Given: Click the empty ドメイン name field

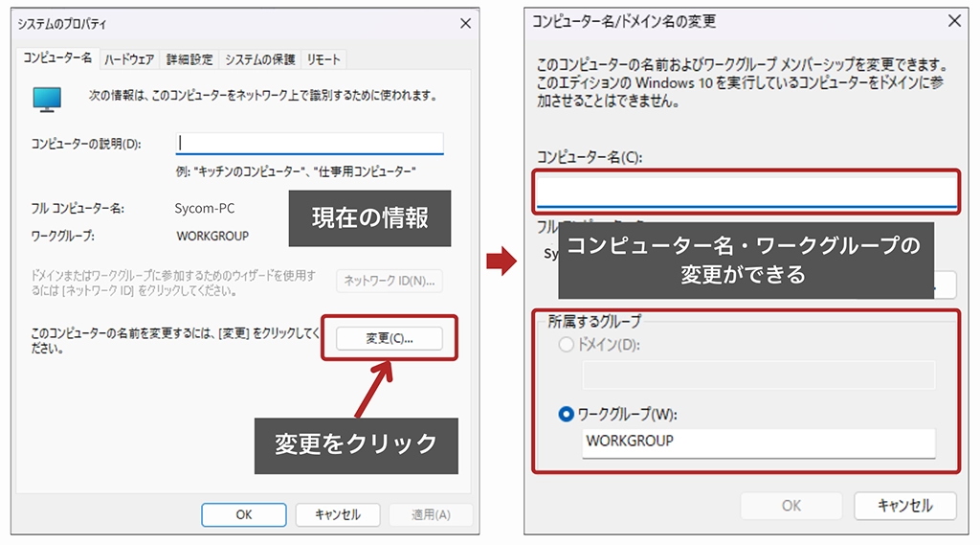Looking at the screenshot, I should point(758,375).
